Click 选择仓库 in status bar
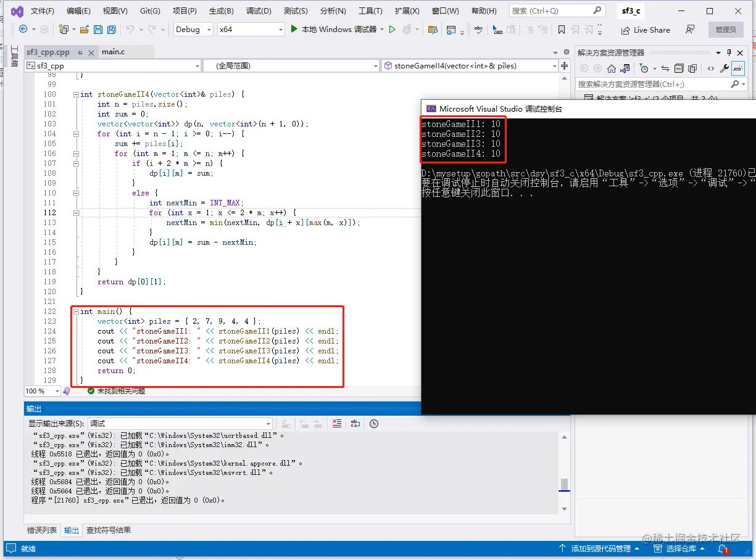Image resolution: width=756 pixels, height=560 pixels. point(679,548)
